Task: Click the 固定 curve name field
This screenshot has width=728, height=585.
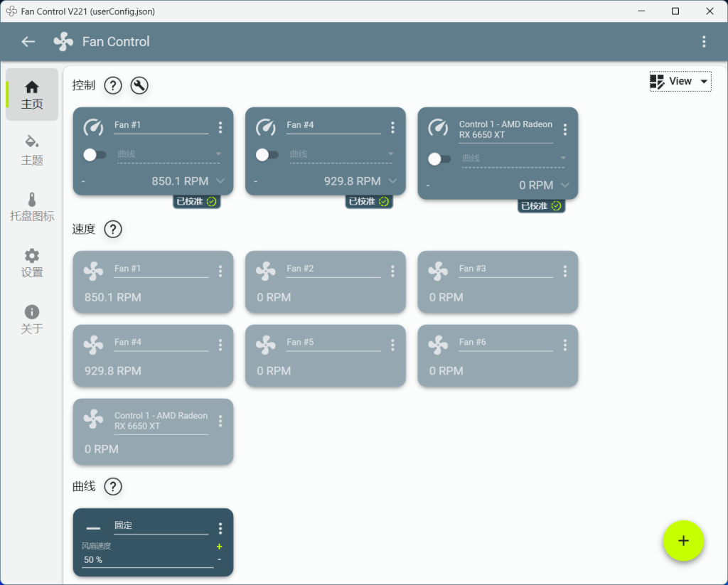Action: coord(160,526)
